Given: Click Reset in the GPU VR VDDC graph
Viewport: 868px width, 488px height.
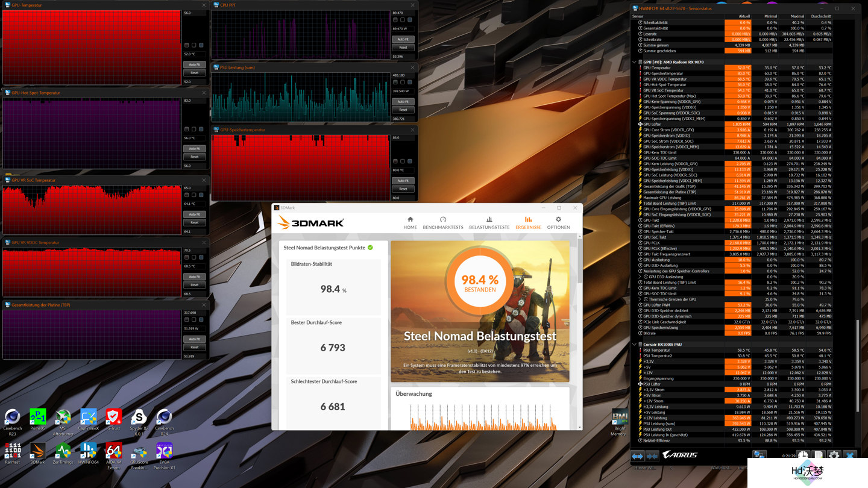Looking at the screenshot, I should [x=194, y=285].
